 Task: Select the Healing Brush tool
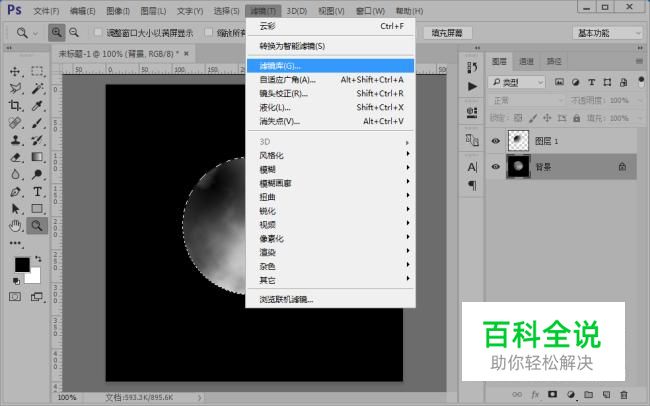click(15, 123)
